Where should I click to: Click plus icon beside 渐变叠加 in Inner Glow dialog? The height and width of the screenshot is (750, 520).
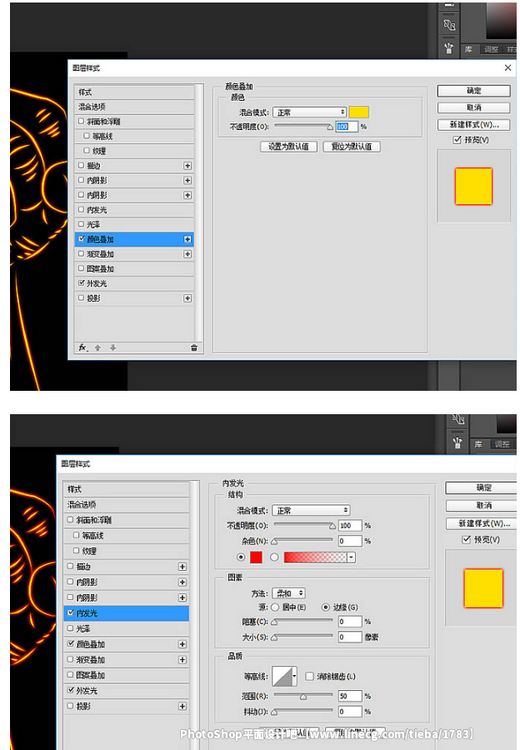coord(182,660)
